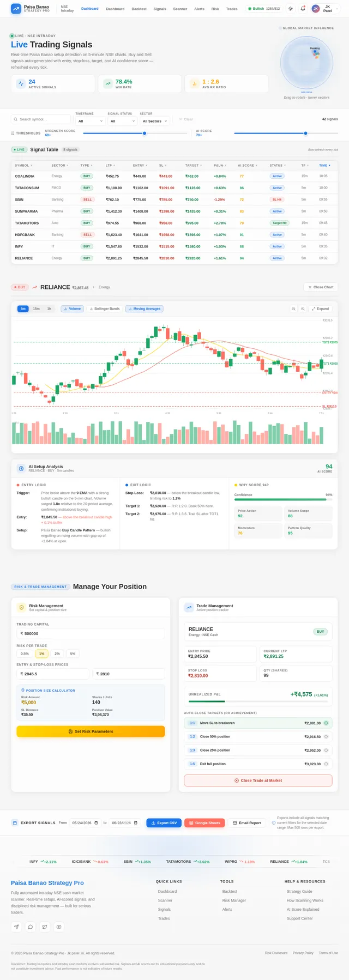Open the Twitter social icon in footer
Image resolution: width=349 pixels, height=980 pixels.
click(x=45, y=927)
